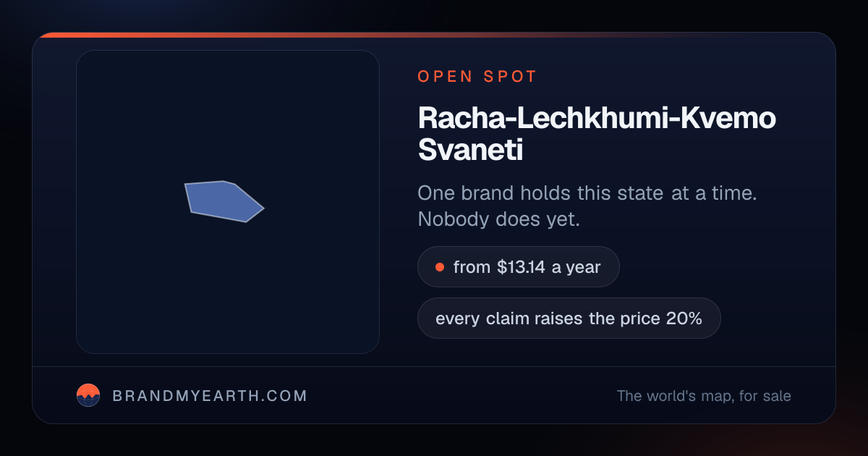Click the OPEN SPOT label
This screenshot has height=456, width=868.
pyautogui.click(x=477, y=77)
